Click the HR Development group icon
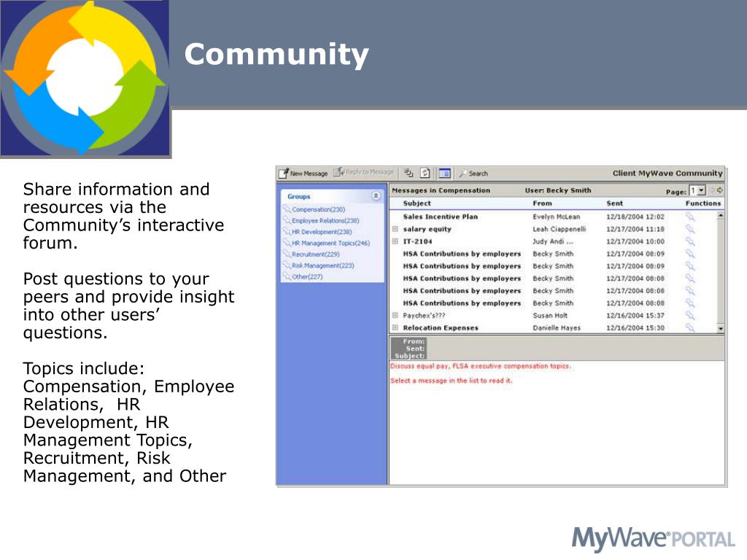This screenshot has width=747, height=560. click(x=287, y=231)
